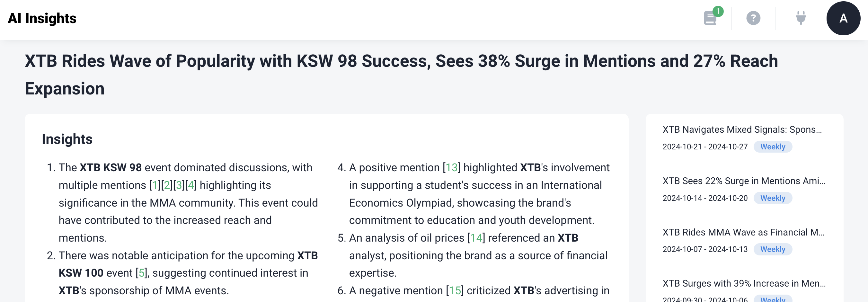
Task: Open citation 5 about KSW 100
Action: coord(142,273)
